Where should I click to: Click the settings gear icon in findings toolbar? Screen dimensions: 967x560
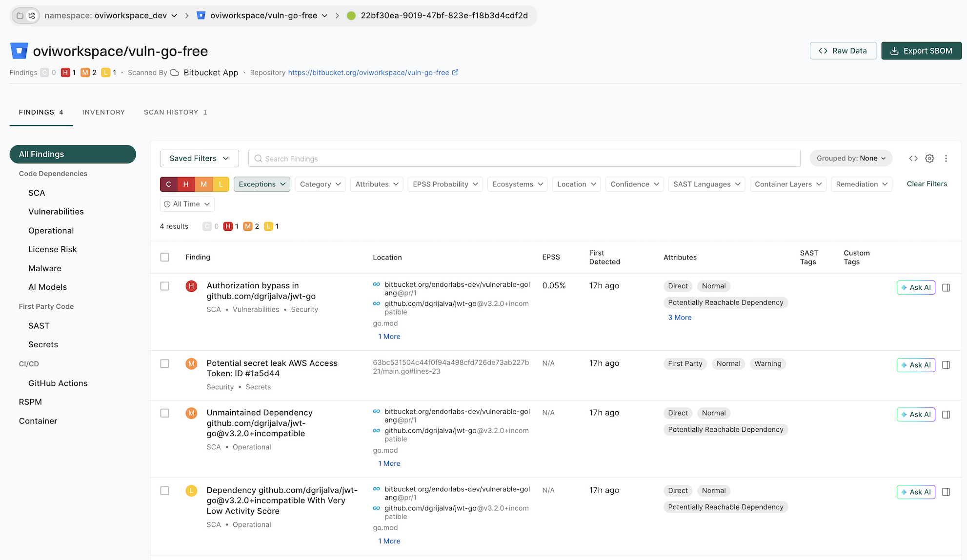pyautogui.click(x=929, y=159)
